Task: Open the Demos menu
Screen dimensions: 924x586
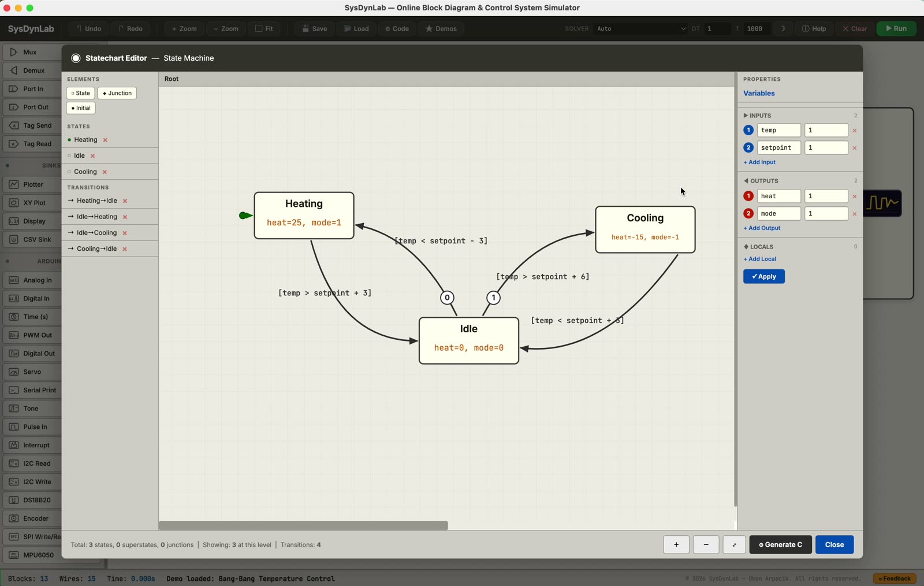Action: [441, 28]
